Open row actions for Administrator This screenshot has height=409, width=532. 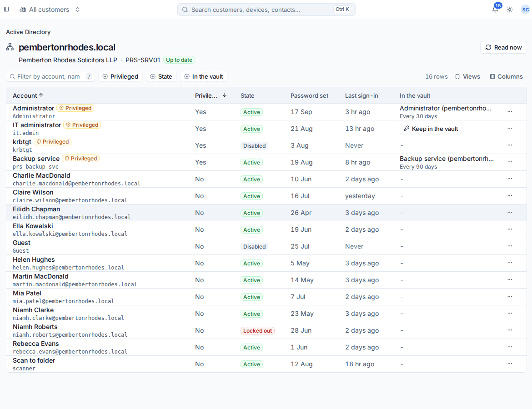[510, 112]
